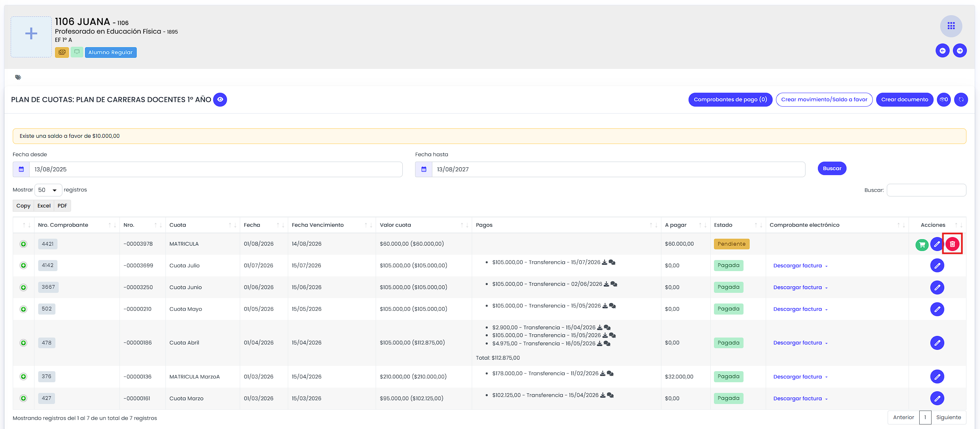
Task: Open Descargar factura dropdown for Cuota Abril
Action: pyautogui.click(x=801, y=343)
